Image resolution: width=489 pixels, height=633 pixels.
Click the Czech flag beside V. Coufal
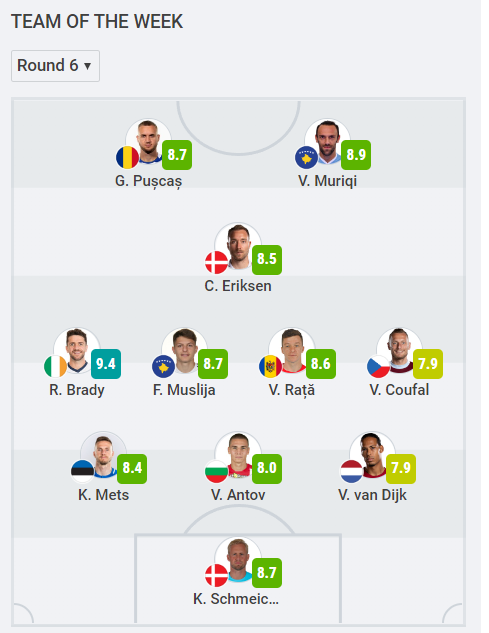[x=378, y=366]
